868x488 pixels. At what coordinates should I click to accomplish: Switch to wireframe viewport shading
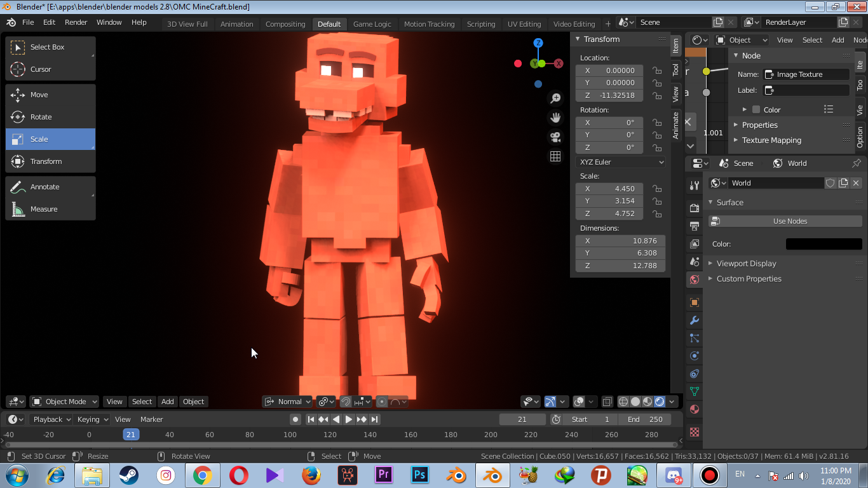[623, 402]
